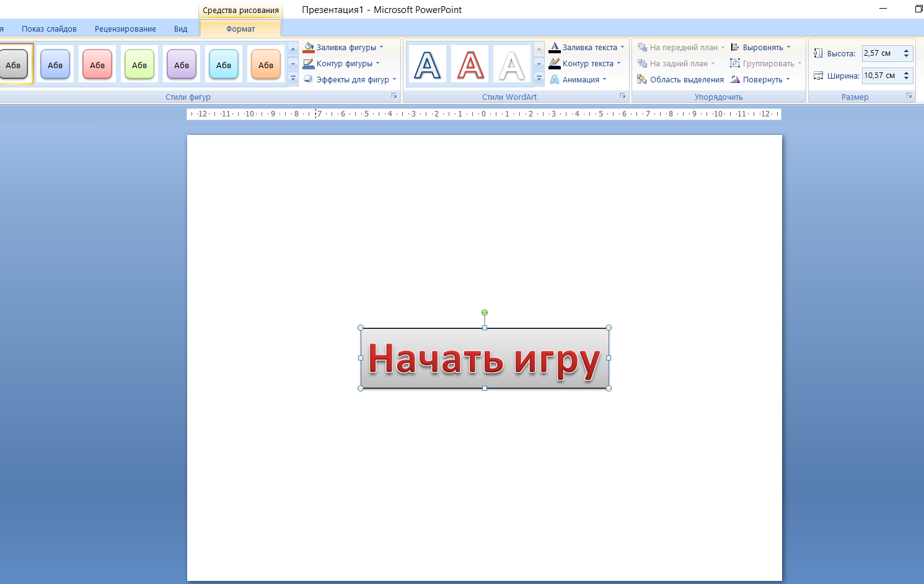924x584 pixels.
Task: Open Размер dialog launcher
Action: click(909, 96)
